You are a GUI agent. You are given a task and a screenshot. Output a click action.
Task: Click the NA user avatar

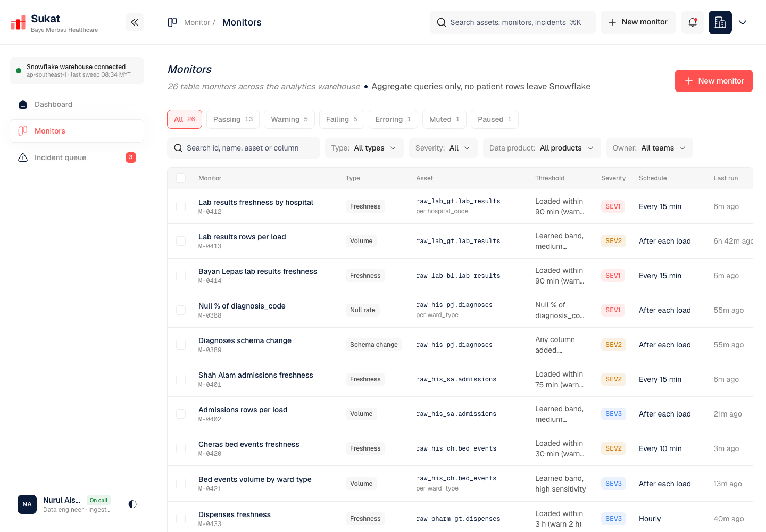(x=27, y=504)
